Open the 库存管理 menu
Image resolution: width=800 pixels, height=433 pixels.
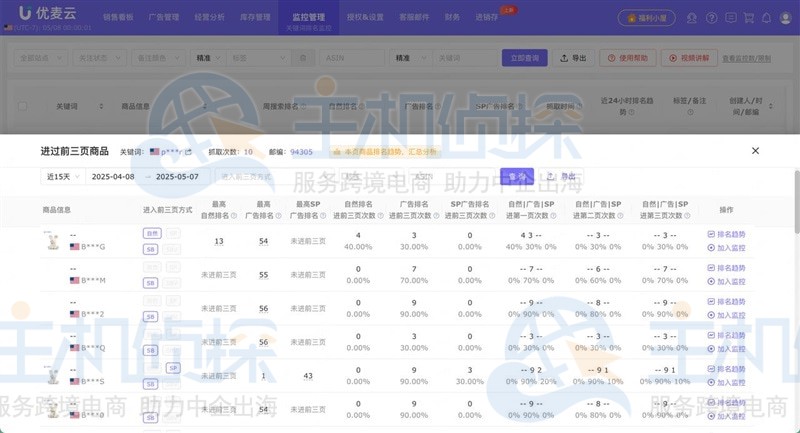pos(255,17)
